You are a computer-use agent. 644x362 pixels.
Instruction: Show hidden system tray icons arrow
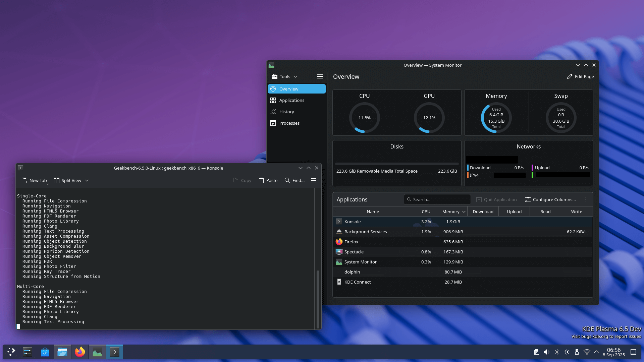[x=596, y=352]
